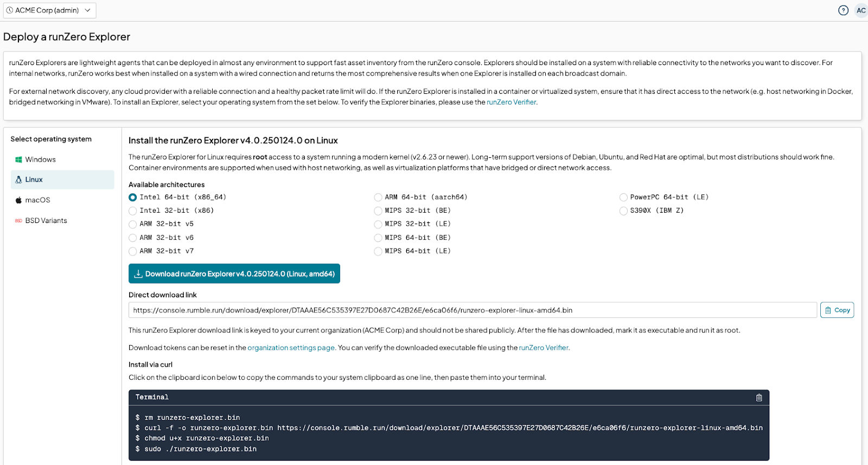Click the 'Direct download link' label
Image resolution: width=868 pixels, height=465 pixels.
click(x=163, y=295)
